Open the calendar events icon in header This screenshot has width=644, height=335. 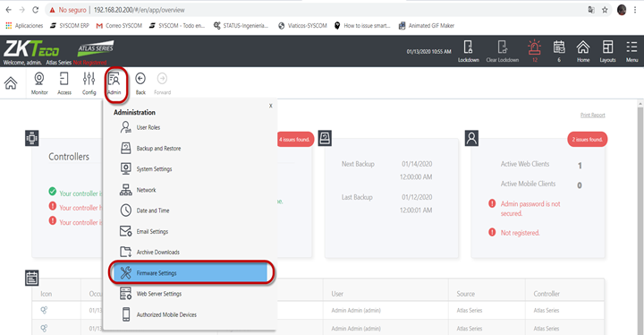click(559, 47)
